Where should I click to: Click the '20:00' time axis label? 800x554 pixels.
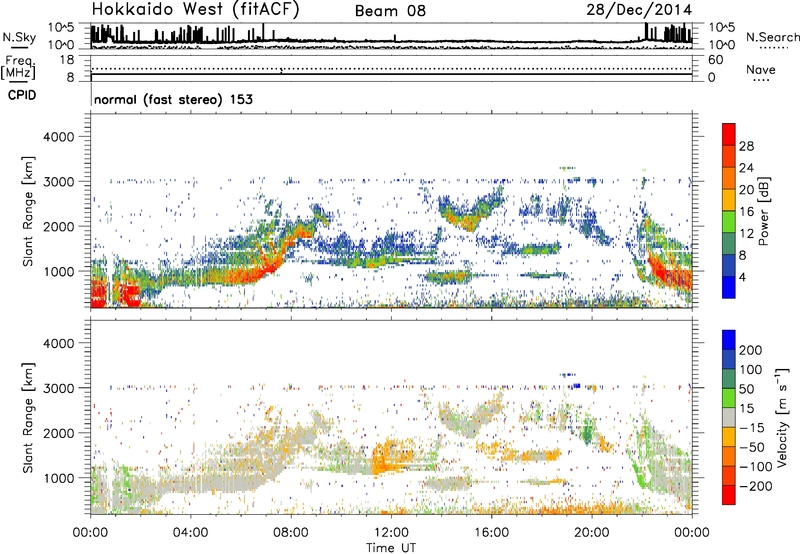pos(592,533)
